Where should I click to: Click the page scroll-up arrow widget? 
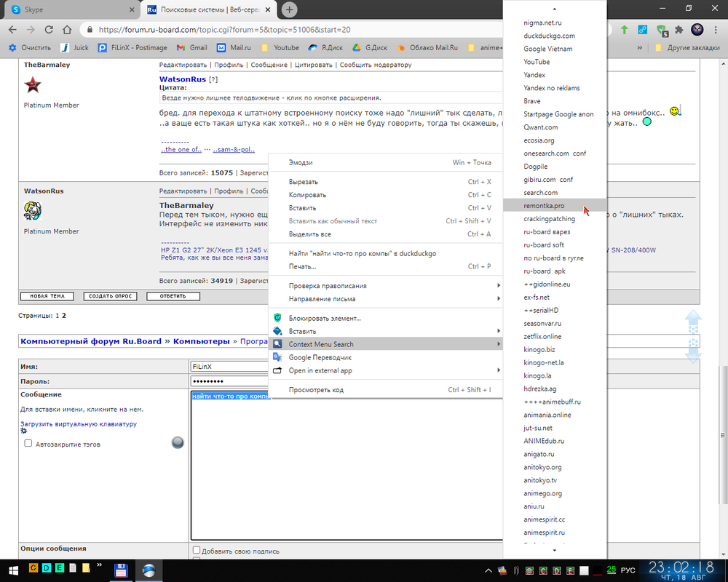click(x=693, y=321)
